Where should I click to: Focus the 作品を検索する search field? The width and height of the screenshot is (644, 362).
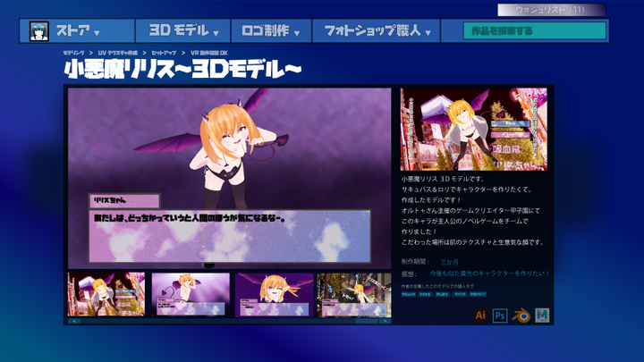[x=535, y=30]
